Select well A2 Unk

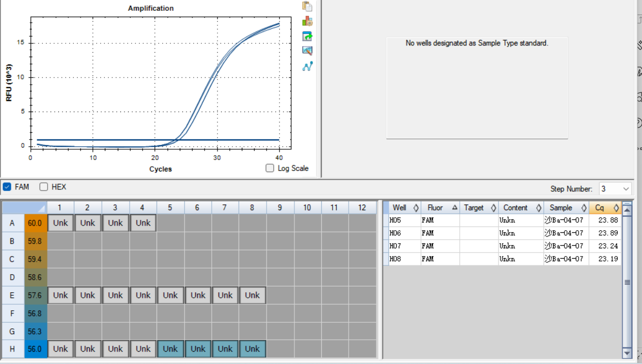[x=88, y=223]
